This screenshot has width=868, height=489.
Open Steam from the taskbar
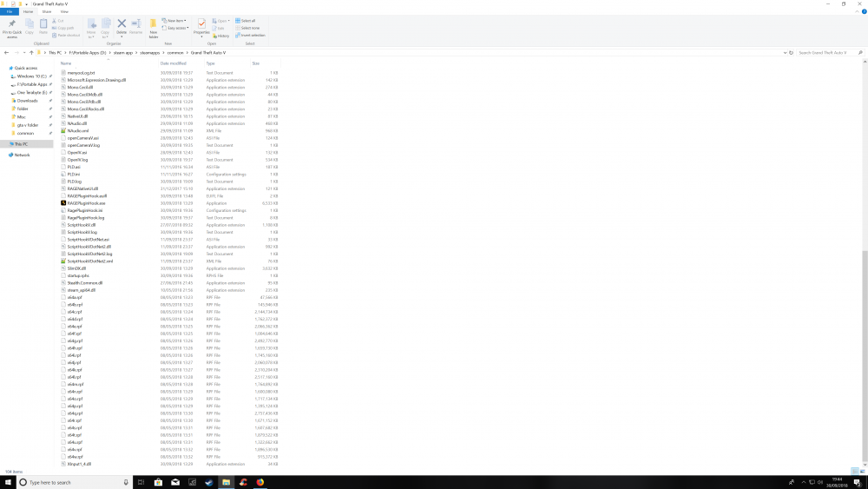(x=208, y=482)
